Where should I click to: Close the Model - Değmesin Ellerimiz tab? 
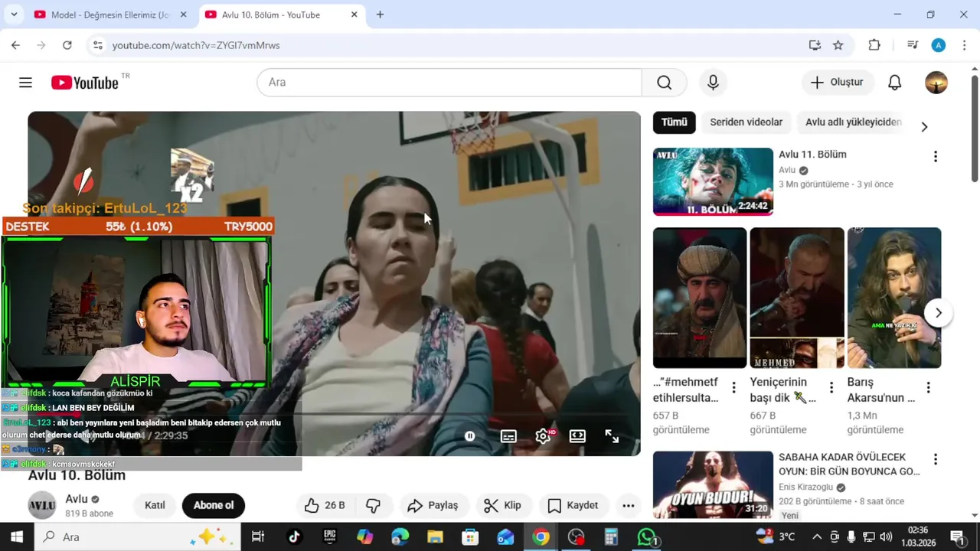pos(184,15)
